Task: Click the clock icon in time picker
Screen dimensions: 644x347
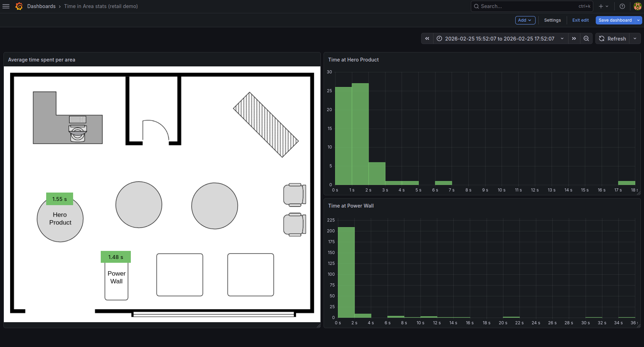Action: [439, 38]
